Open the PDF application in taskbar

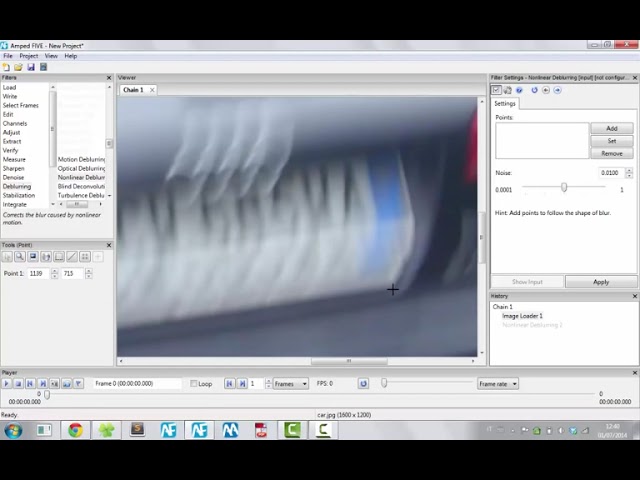tap(261, 430)
